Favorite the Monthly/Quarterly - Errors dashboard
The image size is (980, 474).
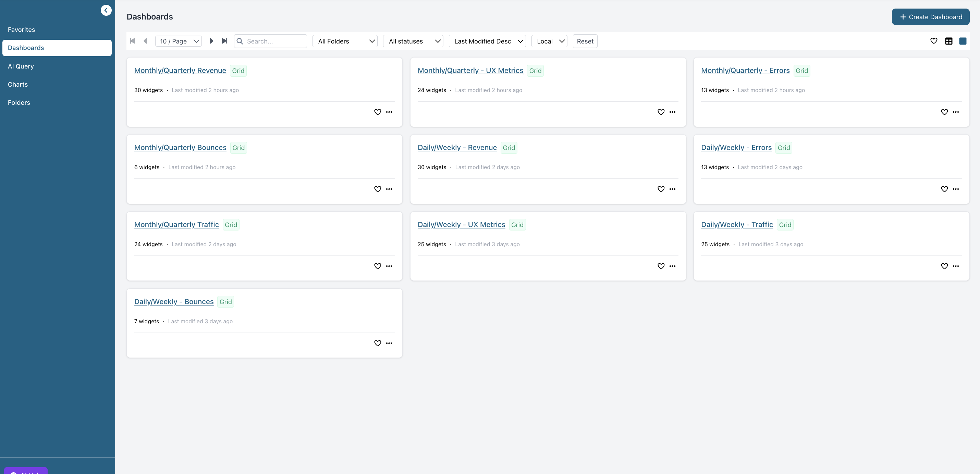944,112
